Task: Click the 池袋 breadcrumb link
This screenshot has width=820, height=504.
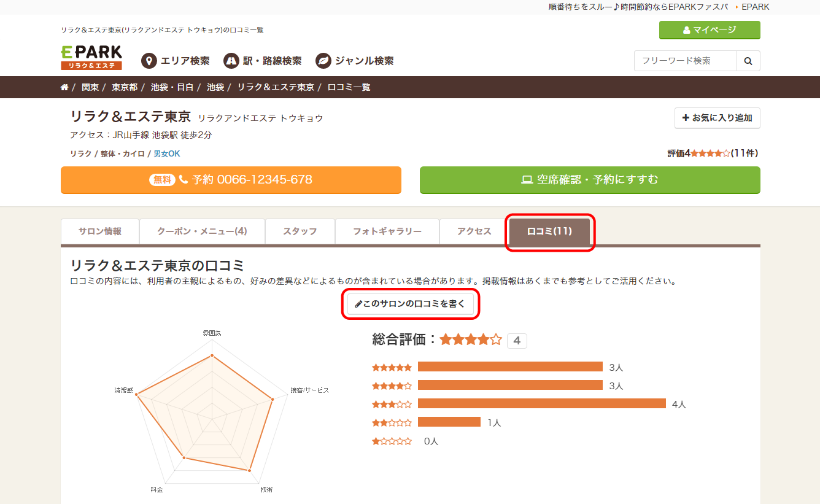Action: click(x=215, y=87)
